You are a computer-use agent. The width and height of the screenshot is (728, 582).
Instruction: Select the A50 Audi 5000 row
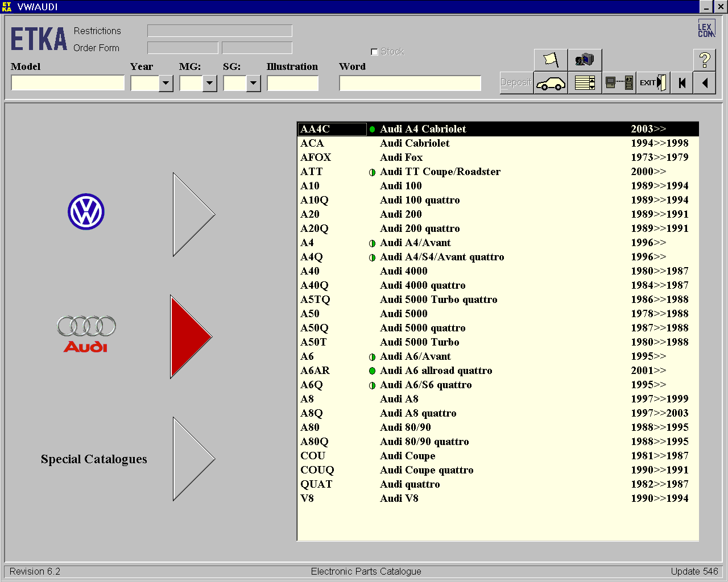pyautogui.click(x=498, y=314)
